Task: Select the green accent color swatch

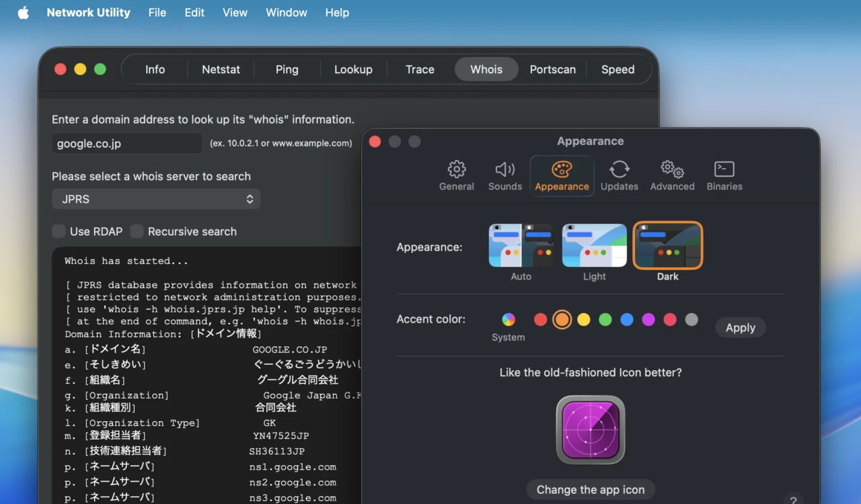Action: [x=605, y=319]
